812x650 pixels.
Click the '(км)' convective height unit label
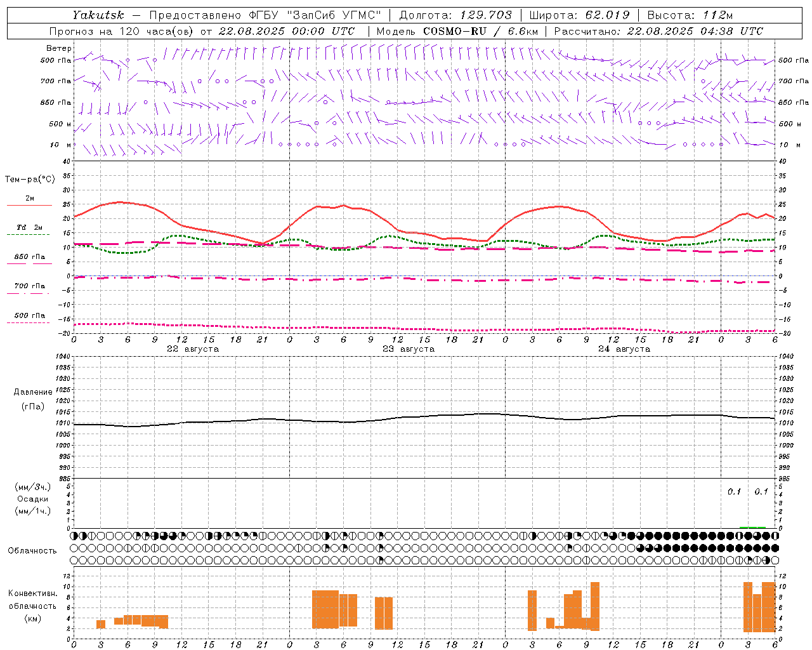coord(33,618)
